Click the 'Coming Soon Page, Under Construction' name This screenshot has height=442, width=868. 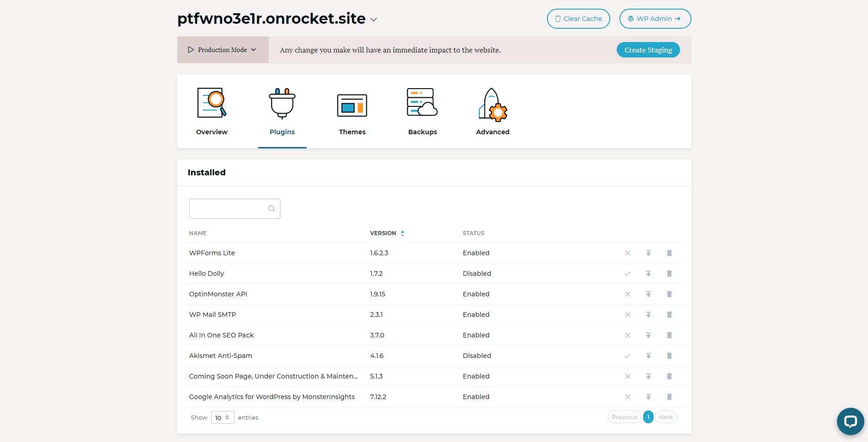pyautogui.click(x=274, y=376)
